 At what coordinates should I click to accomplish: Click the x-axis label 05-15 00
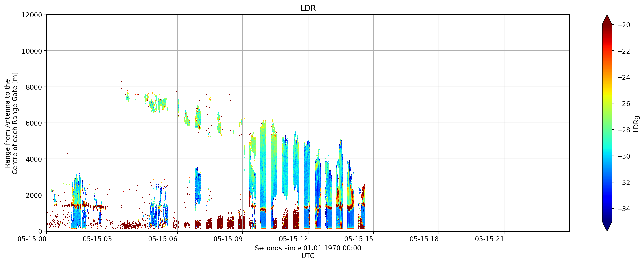point(32,239)
